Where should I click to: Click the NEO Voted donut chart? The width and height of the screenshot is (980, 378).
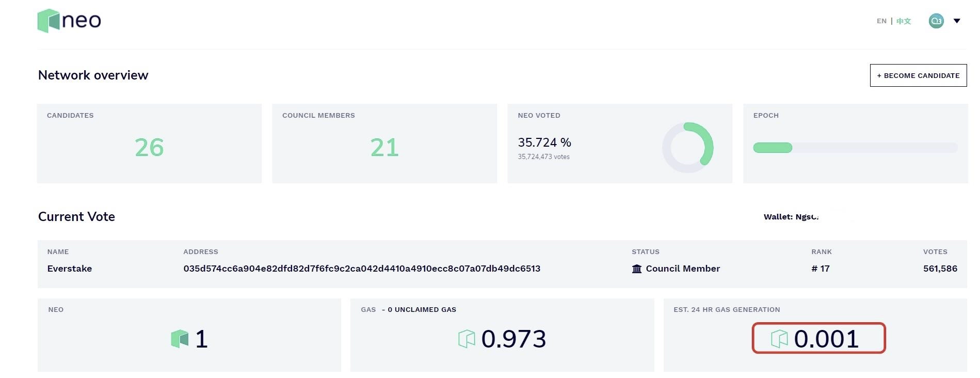[687, 147]
